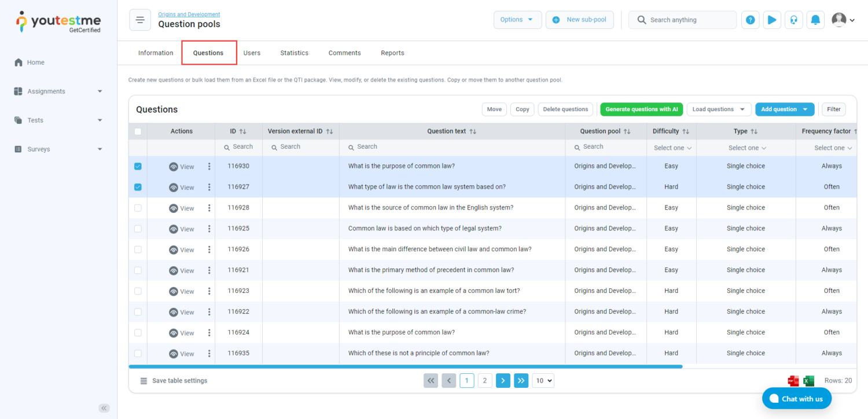Screen dimensions: 868x419
Task: Open the help question mark icon
Action: point(750,20)
